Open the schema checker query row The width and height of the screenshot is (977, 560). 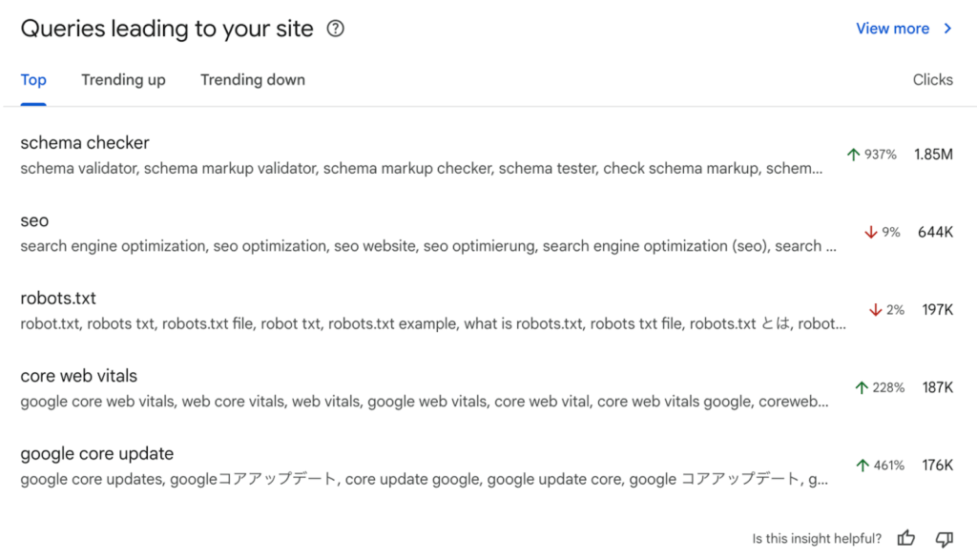pyautogui.click(x=85, y=143)
